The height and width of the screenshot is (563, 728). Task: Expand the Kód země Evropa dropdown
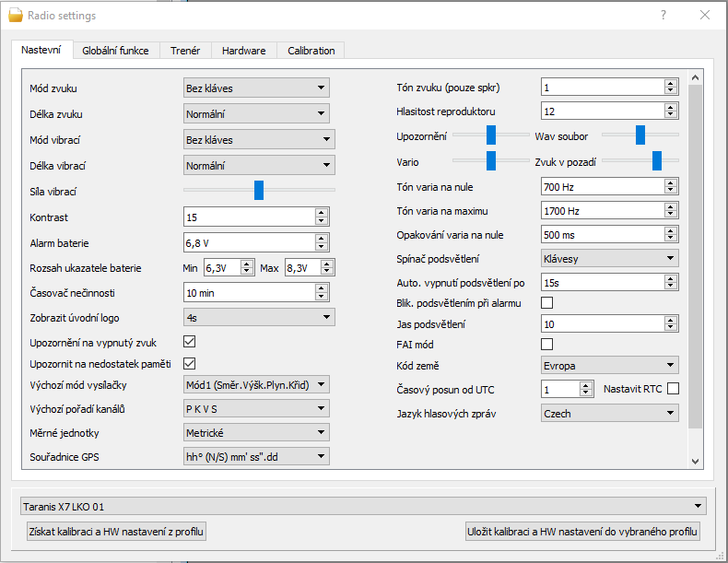coord(609,365)
